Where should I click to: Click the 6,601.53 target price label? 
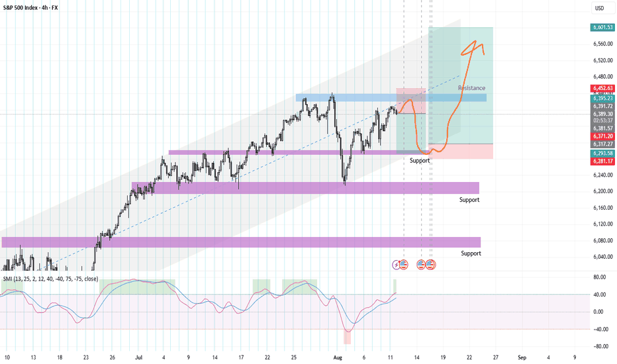(602, 27)
